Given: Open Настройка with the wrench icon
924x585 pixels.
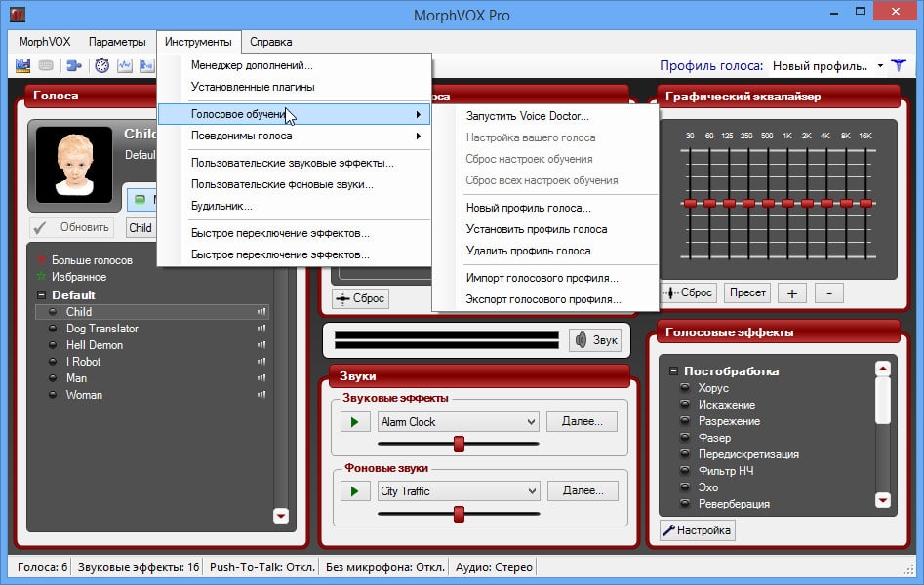Looking at the screenshot, I should tap(697, 530).
